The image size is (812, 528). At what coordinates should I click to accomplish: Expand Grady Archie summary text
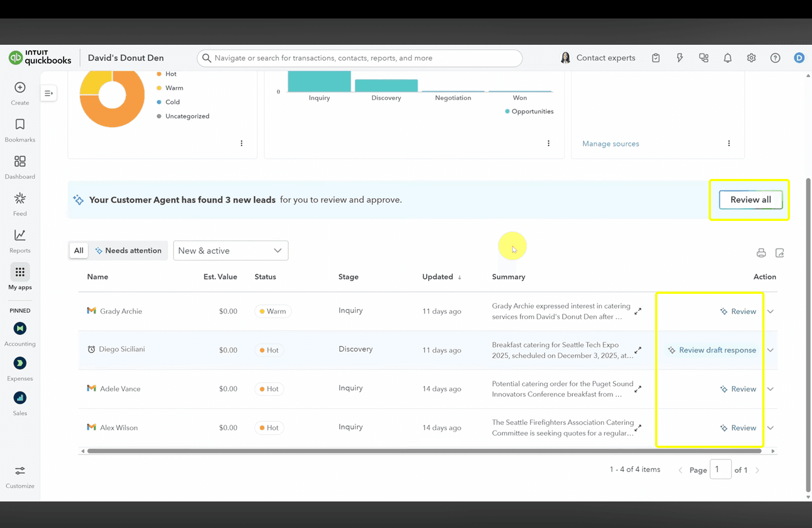pos(638,311)
